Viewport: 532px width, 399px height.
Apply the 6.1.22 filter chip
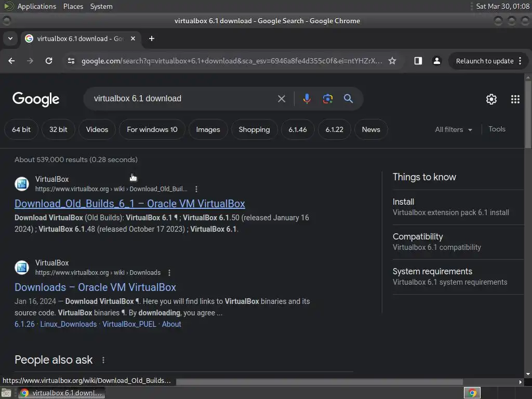click(x=335, y=129)
